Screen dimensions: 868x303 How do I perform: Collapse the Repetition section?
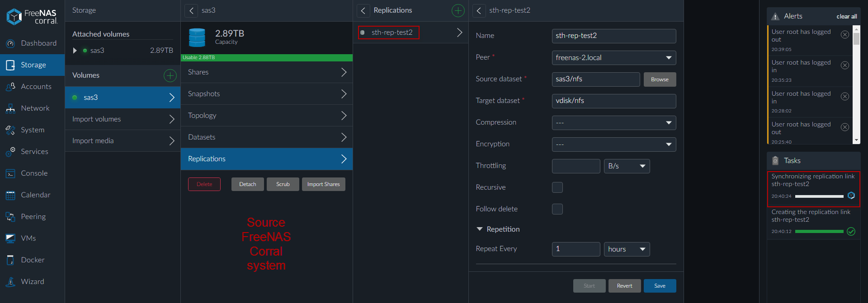480,229
